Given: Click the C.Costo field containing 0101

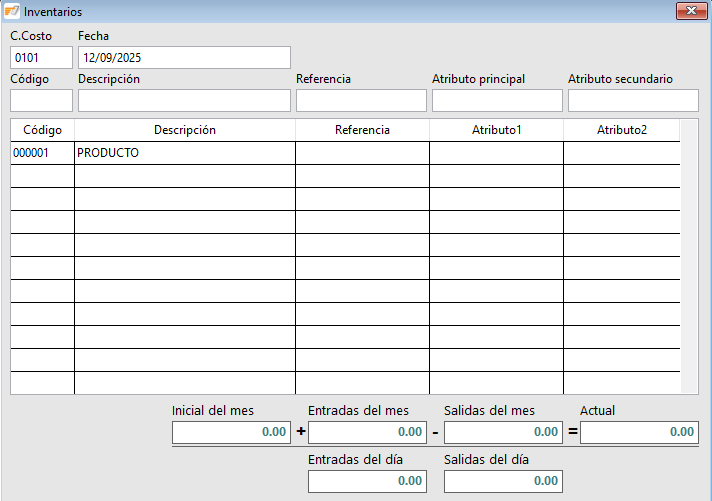Looking at the screenshot, I should (x=41, y=58).
